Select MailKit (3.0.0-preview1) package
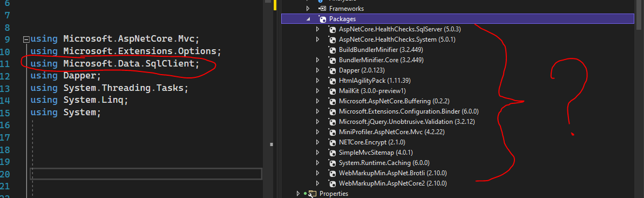This screenshot has height=198, width=644. click(x=372, y=91)
